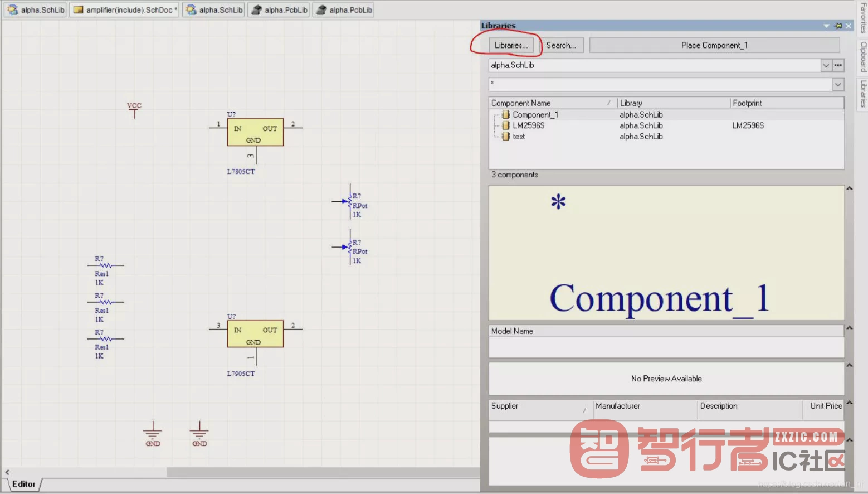Click the horizontal scrollbar under the schematic
Image resolution: width=868 pixels, height=494 pixels.
pyautogui.click(x=323, y=472)
